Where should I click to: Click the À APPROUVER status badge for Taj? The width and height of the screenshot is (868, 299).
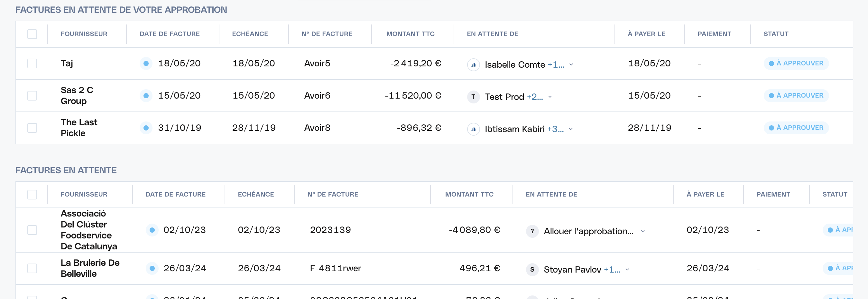(x=796, y=63)
